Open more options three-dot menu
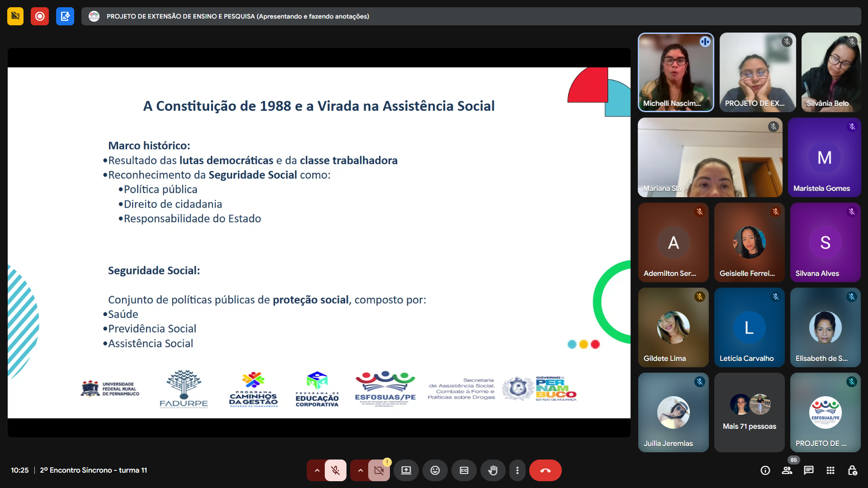Viewport: 868px width, 488px height. pos(517,470)
